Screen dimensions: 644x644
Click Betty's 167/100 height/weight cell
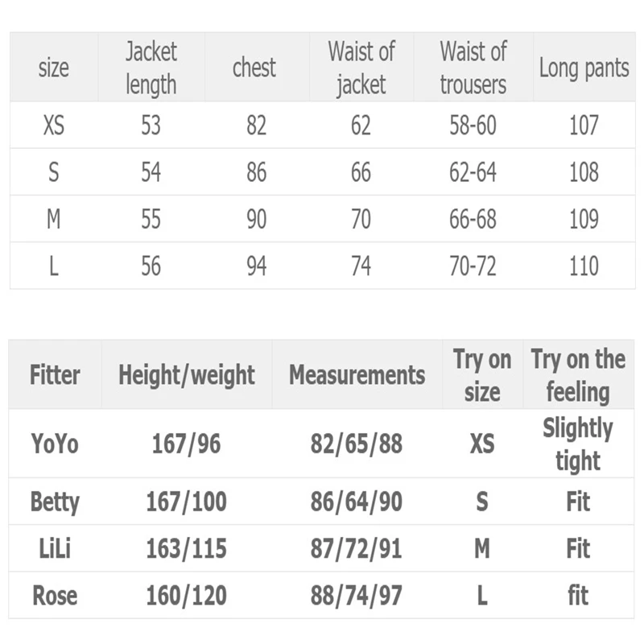[x=187, y=502]
